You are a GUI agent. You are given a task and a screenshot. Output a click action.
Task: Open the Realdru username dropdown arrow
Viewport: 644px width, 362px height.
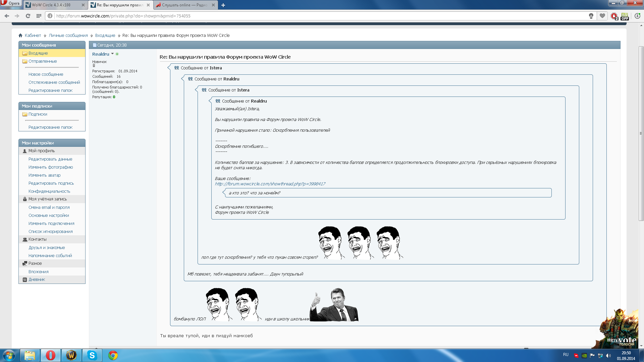[112, 54]
